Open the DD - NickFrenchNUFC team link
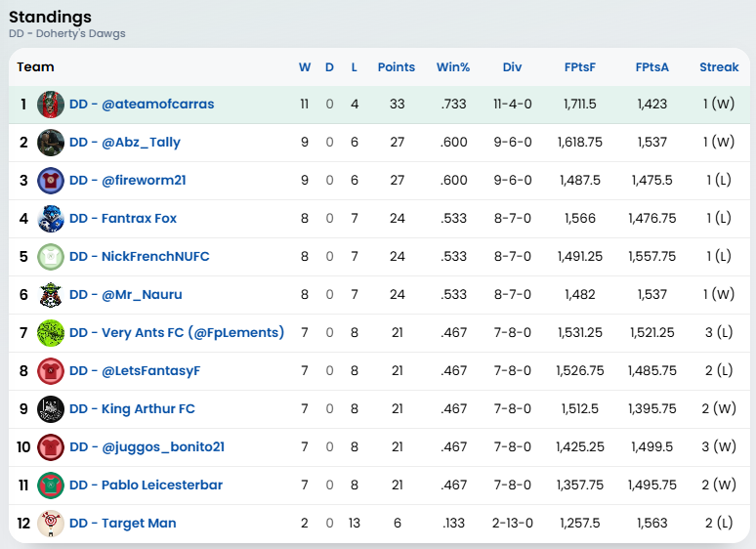The height and width of the screenshot is (549, 756). (x=140, y=256)
